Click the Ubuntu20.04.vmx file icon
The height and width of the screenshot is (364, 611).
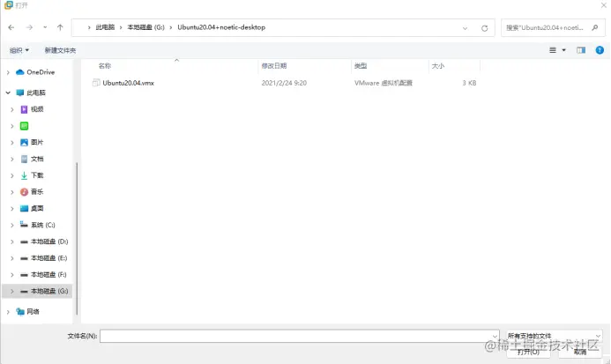[x=96, y=83]
